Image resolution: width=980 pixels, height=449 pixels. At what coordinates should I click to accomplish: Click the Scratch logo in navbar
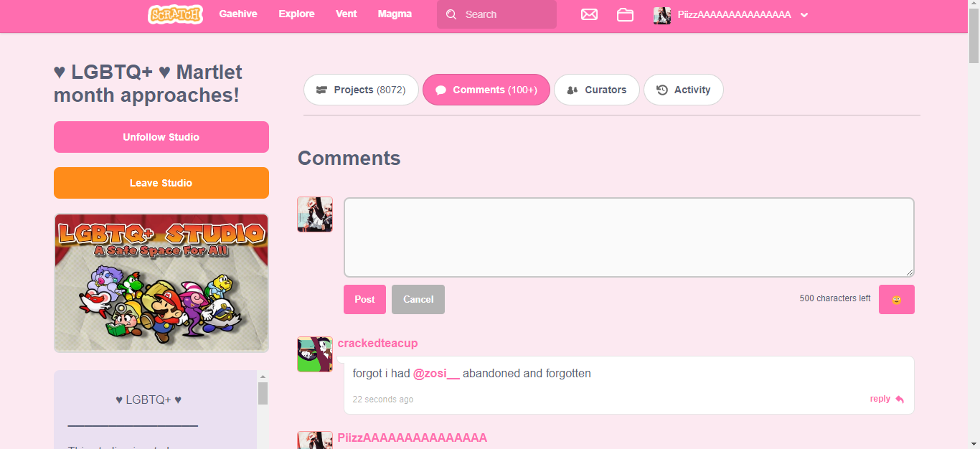click(x=175, y=14)
